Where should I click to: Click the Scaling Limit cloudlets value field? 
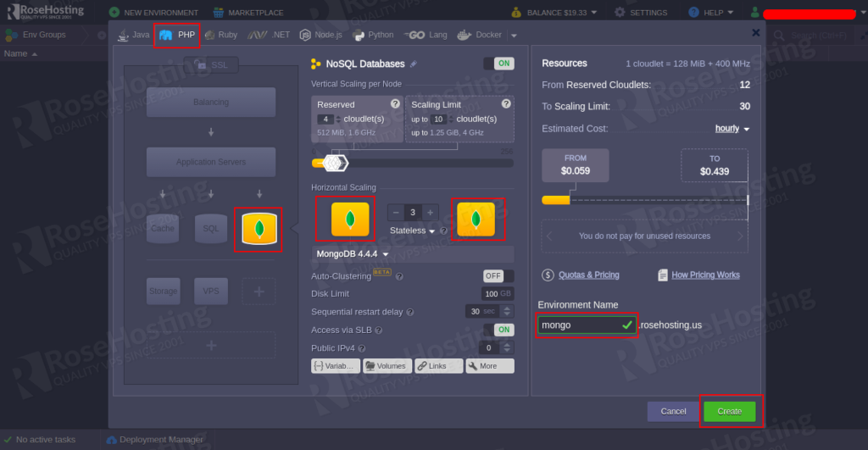(438, 119)
